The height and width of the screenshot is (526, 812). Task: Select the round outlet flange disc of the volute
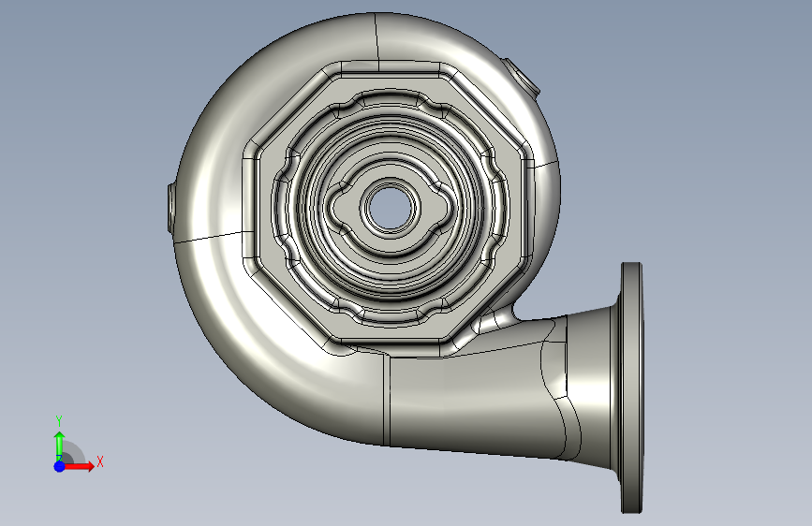pos(632,387)
